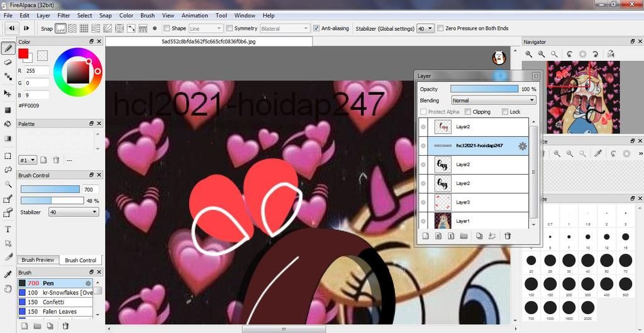Select the rectangular Select tool
Screen dimensions: 644x333
pyautogui.click(x=8, y=156)
